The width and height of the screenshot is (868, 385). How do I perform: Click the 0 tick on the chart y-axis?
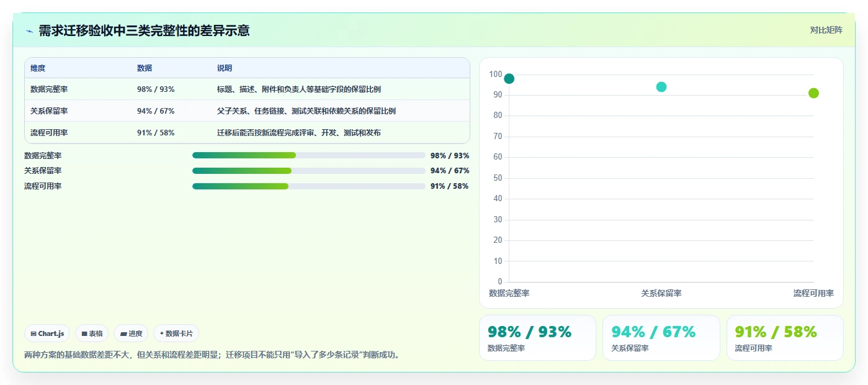[500, 282]
